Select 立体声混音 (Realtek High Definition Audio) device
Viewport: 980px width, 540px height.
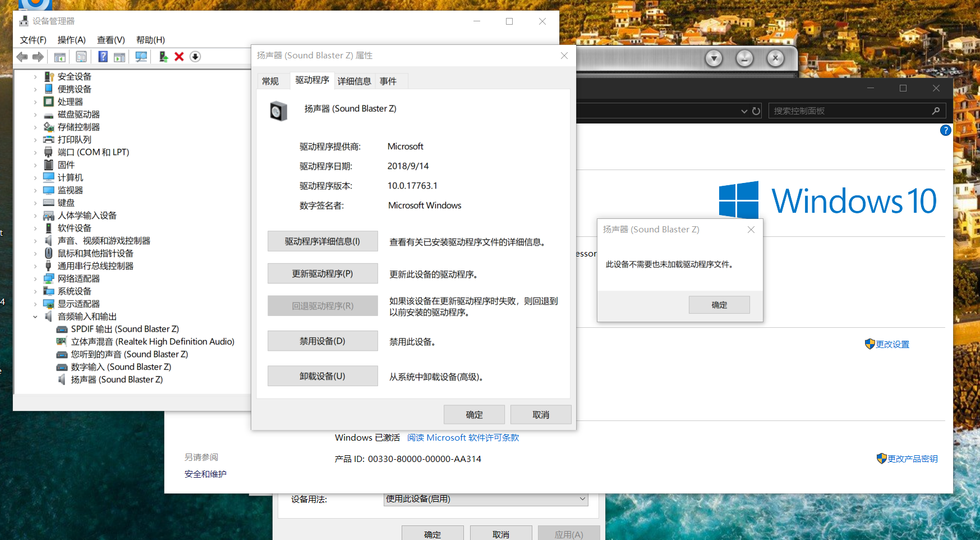click(153, 341)
